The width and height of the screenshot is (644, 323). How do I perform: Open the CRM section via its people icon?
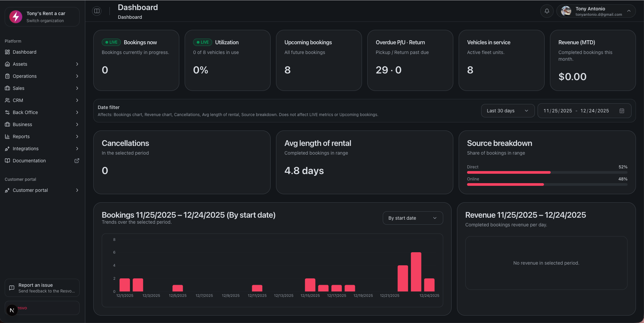[x=7, y=100]
